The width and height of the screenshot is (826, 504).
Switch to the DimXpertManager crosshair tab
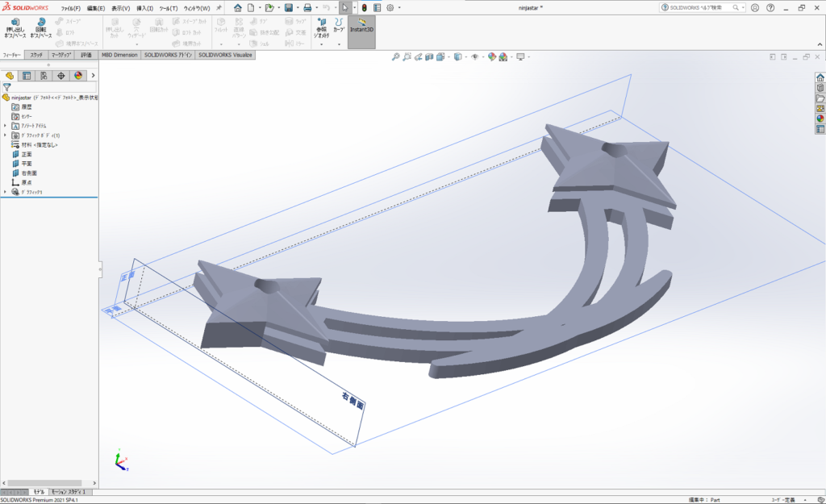point(61,76)
